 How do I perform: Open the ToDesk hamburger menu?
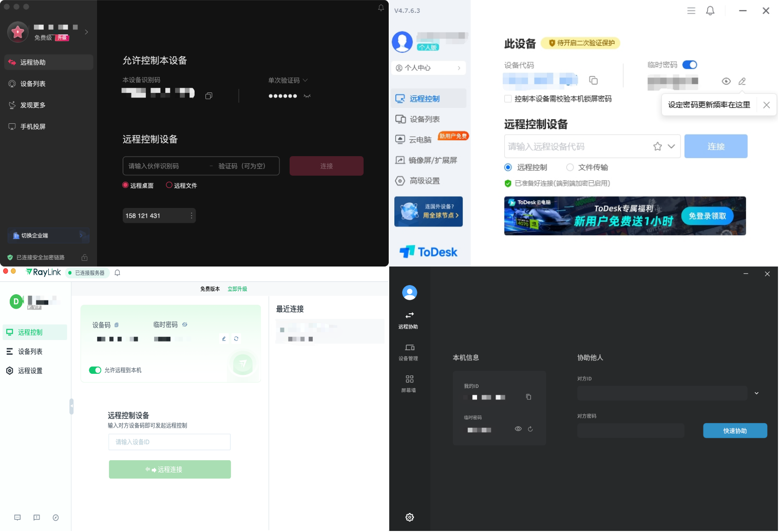692,10
